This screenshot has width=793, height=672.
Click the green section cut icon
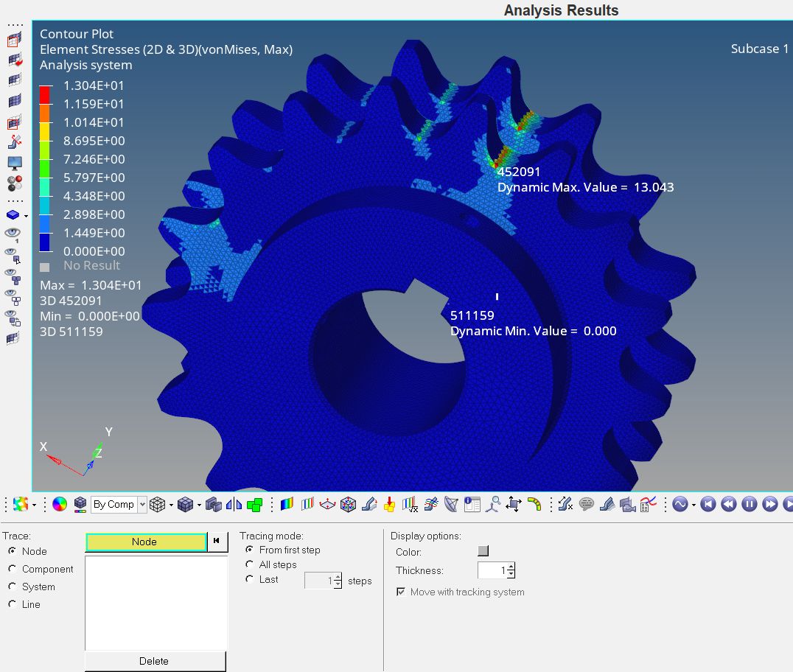tap(255, 504)
